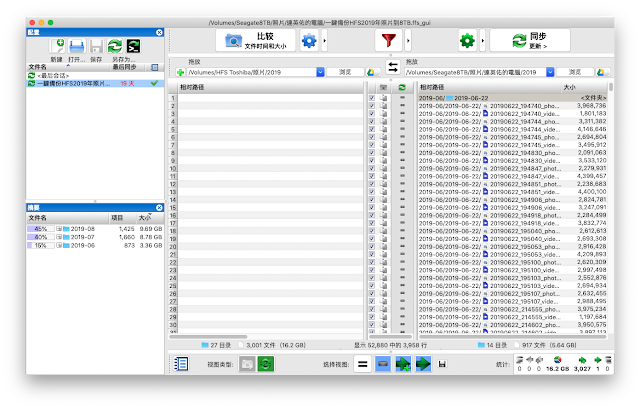Click the right folder path field
The image size is (640, 409).
475,72
